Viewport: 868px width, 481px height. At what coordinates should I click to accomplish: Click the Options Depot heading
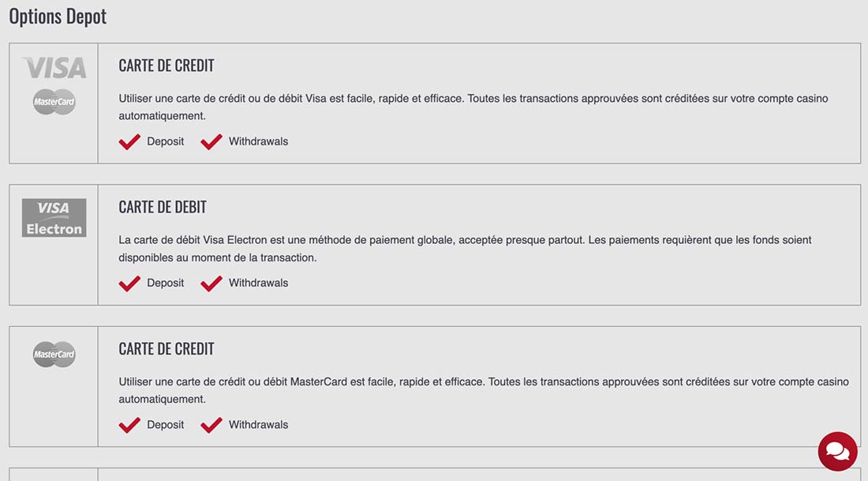point(58,17)
